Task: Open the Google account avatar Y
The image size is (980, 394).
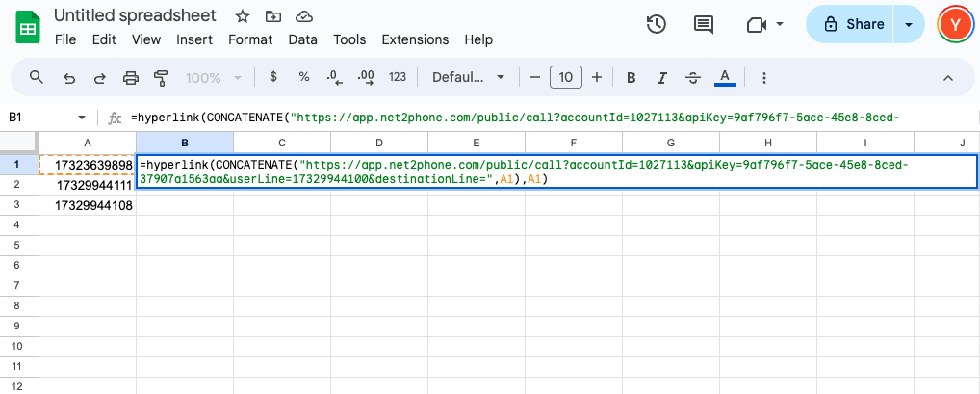Action: pyautogui.click(x=955, y=24)
